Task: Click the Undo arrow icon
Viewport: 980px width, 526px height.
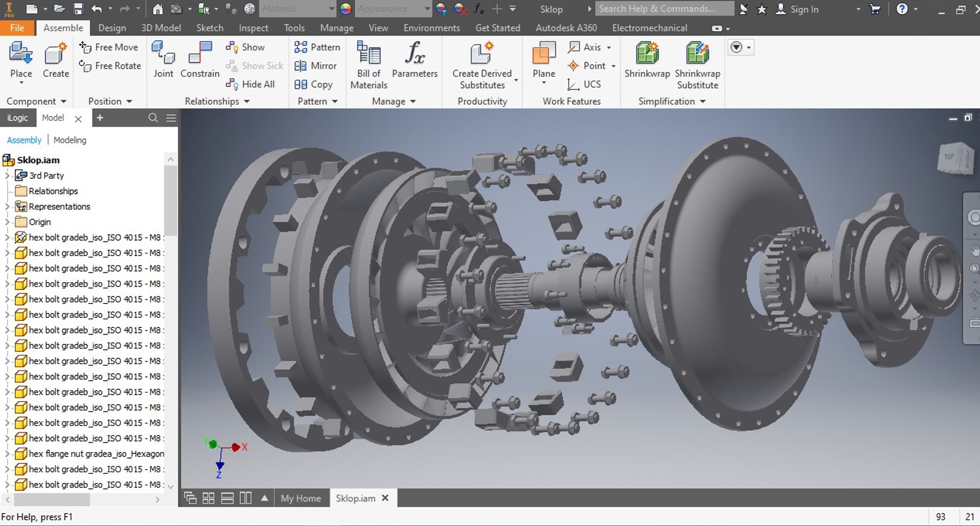Action: click(96, 9)
